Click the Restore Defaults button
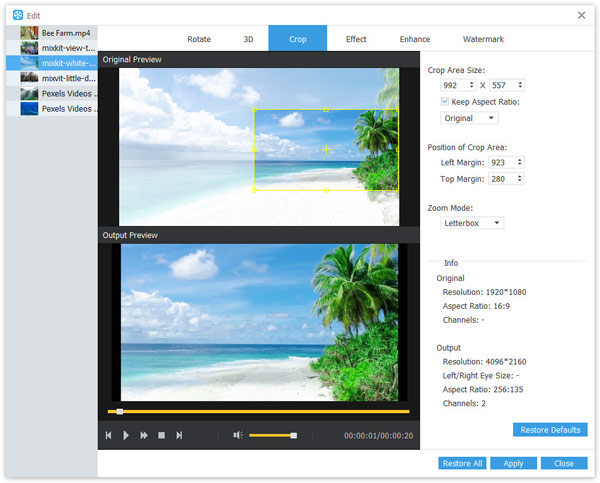The height and width of the screenshot is (483, 600). click(x=550, y=430)
